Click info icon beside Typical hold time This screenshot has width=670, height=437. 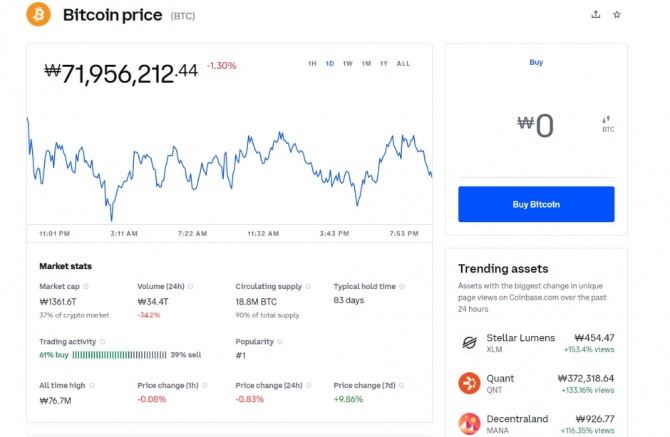pos(401,286)
